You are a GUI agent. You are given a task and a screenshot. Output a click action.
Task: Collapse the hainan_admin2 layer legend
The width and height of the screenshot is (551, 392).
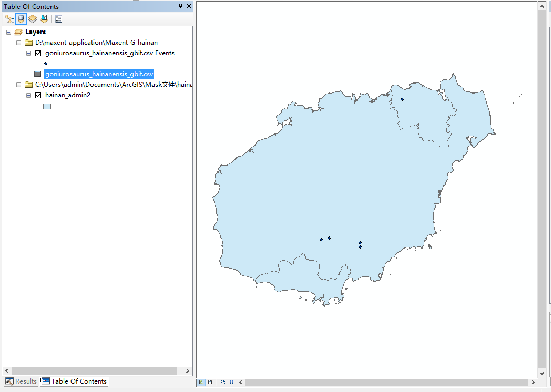pos(29,95)
